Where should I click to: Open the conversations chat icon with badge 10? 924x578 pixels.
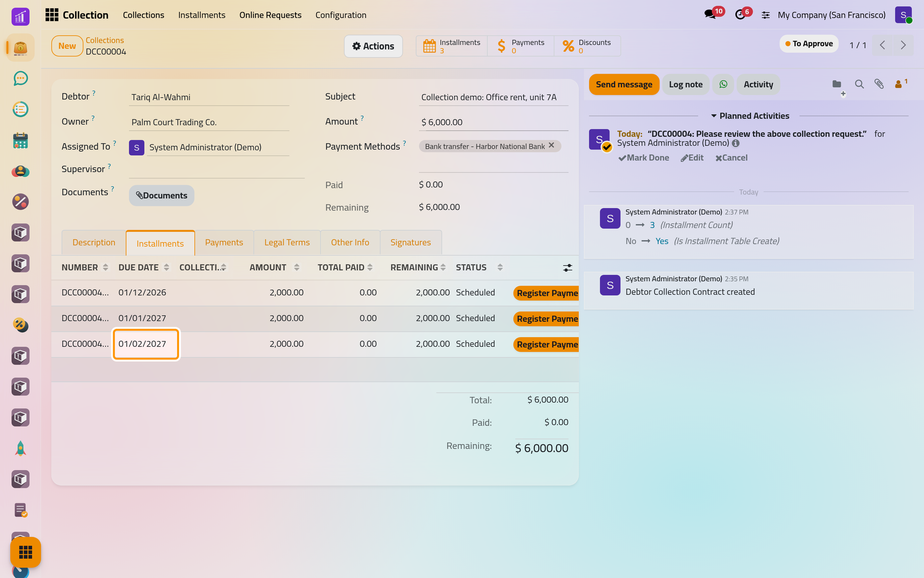(710, 14)
